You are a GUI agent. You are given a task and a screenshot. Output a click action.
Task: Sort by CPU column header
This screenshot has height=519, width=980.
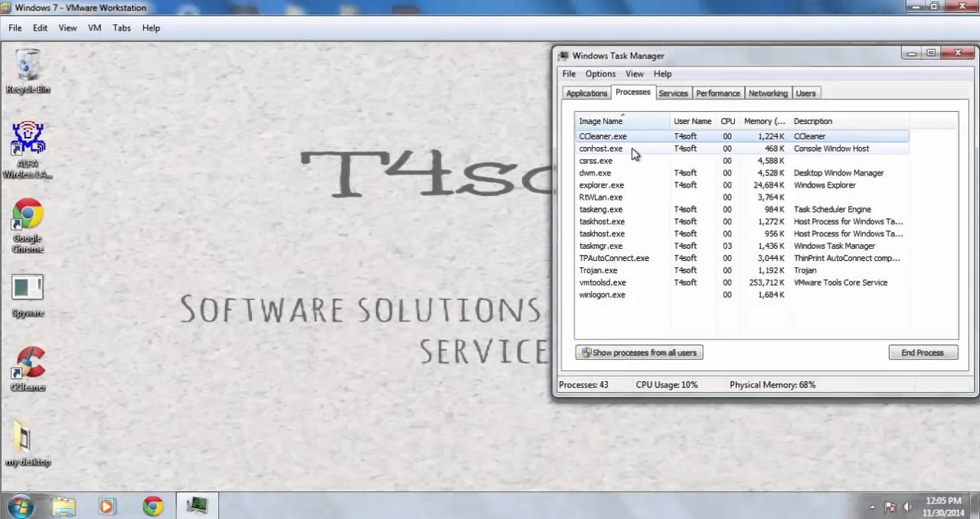click(727, 121)
